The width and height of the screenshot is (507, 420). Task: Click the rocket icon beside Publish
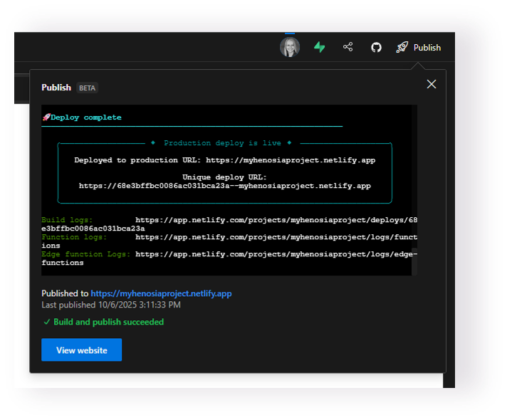click(x=402, y=47)
